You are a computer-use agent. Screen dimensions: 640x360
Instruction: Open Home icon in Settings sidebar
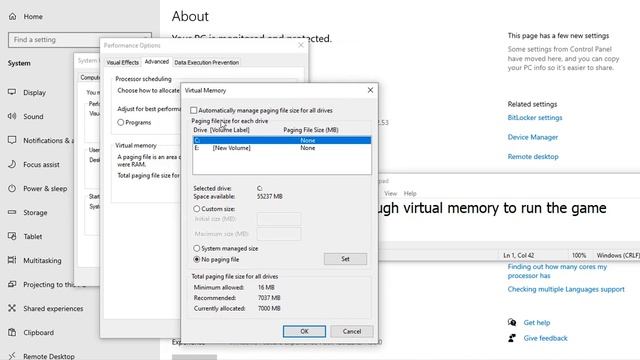[12, 16]
